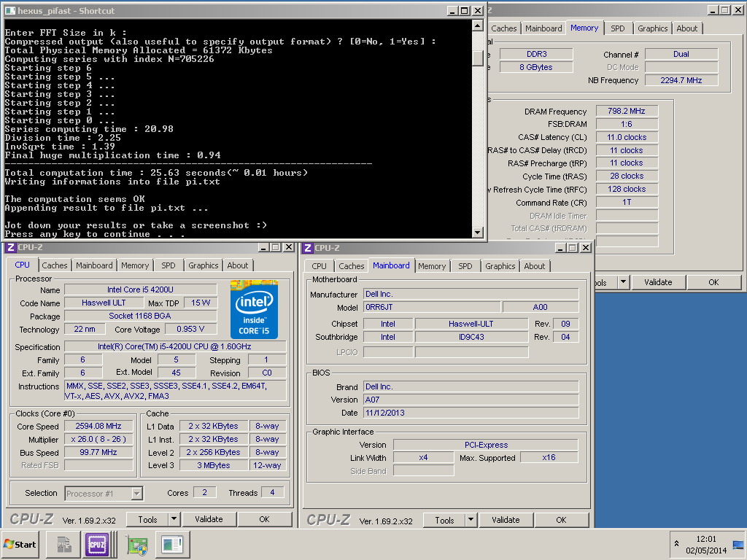Open the Start menu
Image resolution: width=747 pixels, height=560 pixels.
pyautogui.click(x=20, y=544)
